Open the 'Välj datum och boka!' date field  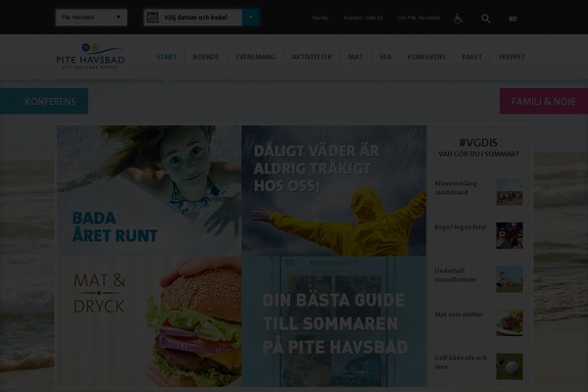pos(193,18)
